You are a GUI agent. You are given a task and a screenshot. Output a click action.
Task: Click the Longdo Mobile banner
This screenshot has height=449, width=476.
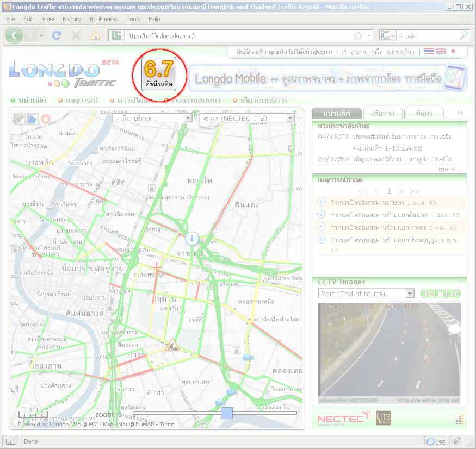pyautogui.click(x=328, y=78)
